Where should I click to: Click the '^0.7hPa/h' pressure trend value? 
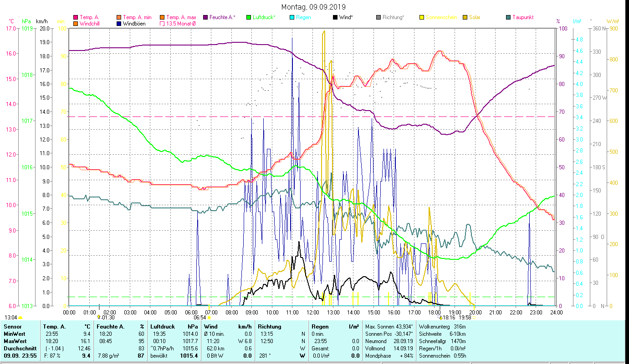(163, 348)
